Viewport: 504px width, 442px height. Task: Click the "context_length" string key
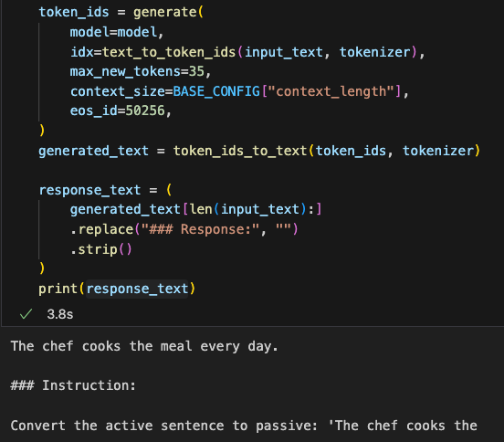pos(331,91)
